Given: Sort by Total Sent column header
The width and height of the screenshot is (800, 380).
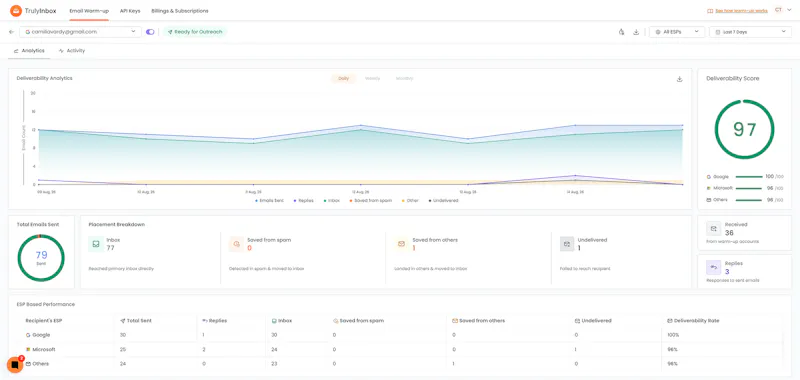Looking at the screenshot, I should [136, 321].
